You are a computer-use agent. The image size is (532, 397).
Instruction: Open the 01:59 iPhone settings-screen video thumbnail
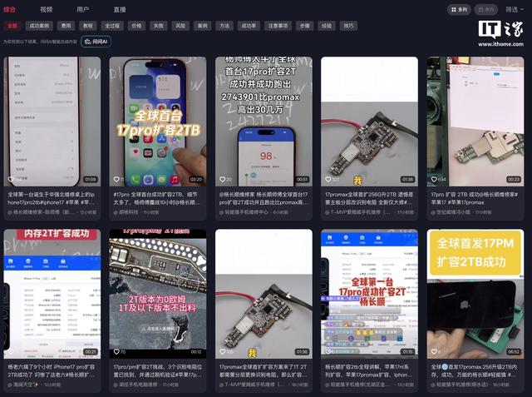(x=52, y=122)
